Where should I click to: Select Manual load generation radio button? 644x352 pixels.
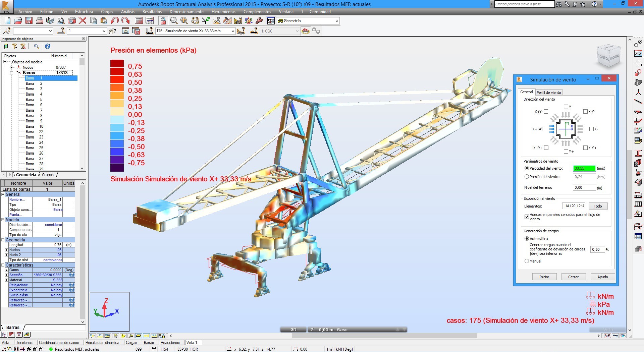pyautogui.click(x=527, y=261)
